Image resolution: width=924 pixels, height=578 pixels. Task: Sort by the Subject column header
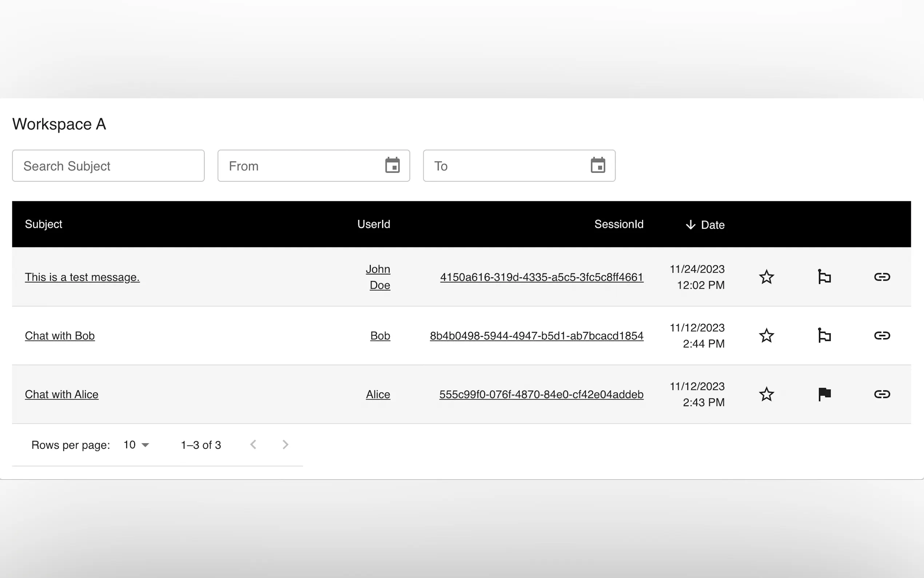point(44,224)
